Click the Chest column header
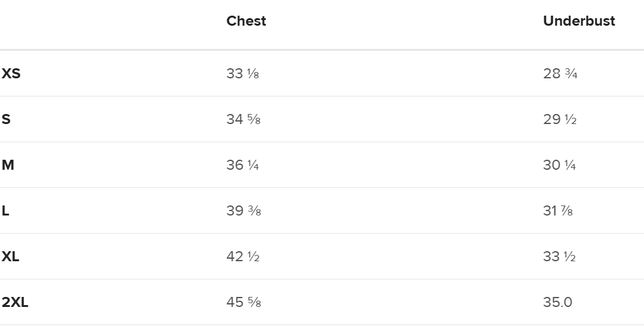This screenshot has width=644, height=327. (x=246, y=21)
